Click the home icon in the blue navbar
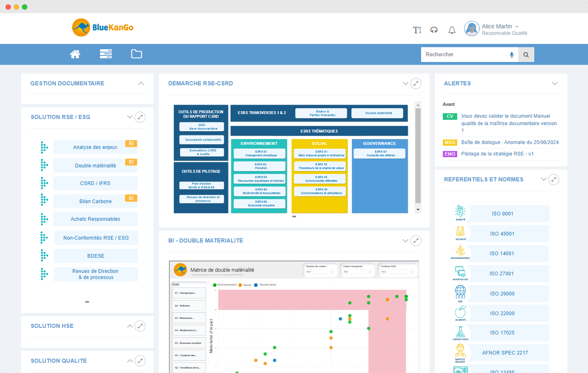 [75, 54]
